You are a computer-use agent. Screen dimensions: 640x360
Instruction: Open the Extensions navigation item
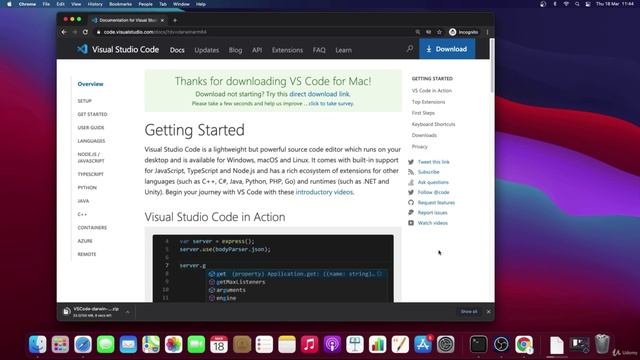[287, 50]
